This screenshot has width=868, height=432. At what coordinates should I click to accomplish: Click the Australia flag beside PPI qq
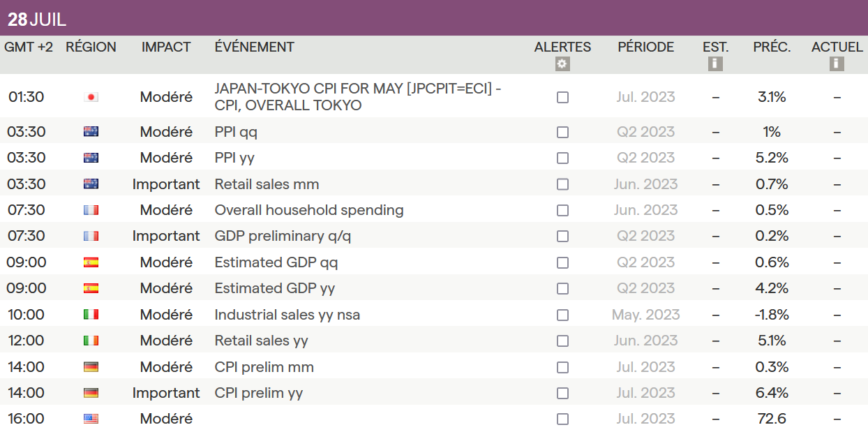tap(91, 132)
